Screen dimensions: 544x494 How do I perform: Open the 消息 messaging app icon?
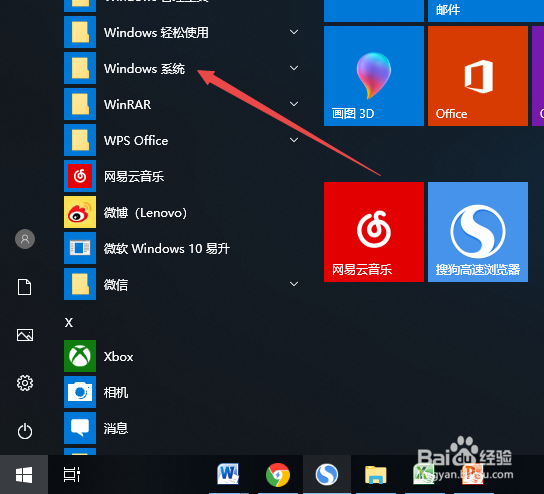point(80,428)
